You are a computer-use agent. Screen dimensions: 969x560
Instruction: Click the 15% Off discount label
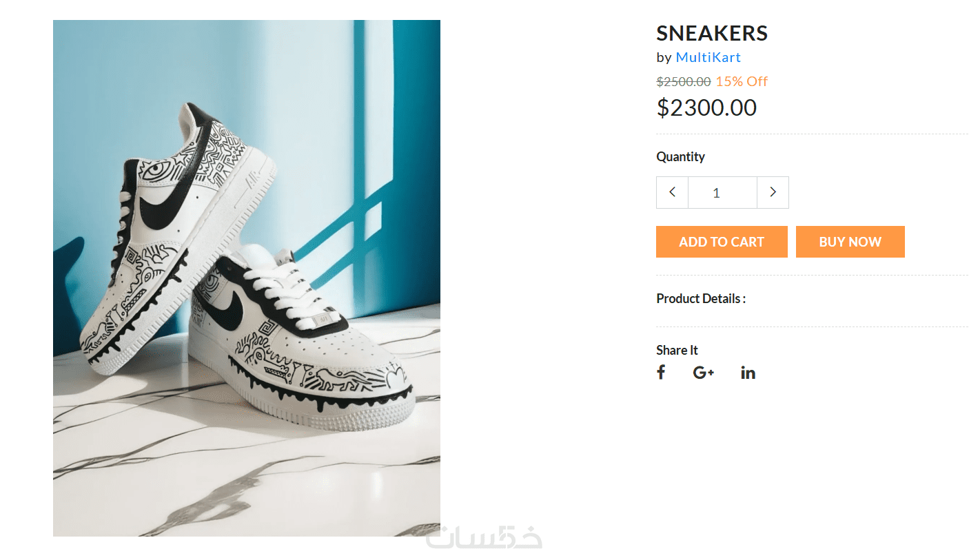[x=741, y=81]
